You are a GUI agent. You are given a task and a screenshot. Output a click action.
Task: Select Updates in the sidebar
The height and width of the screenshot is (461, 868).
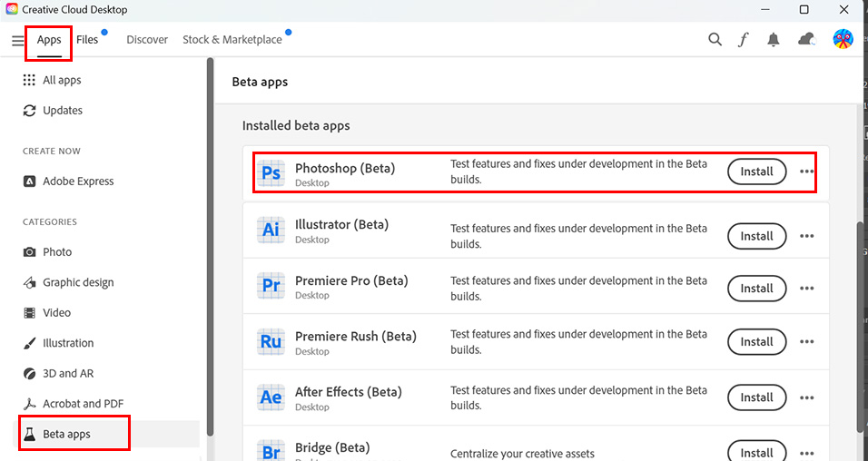click(x=62, y=111)
